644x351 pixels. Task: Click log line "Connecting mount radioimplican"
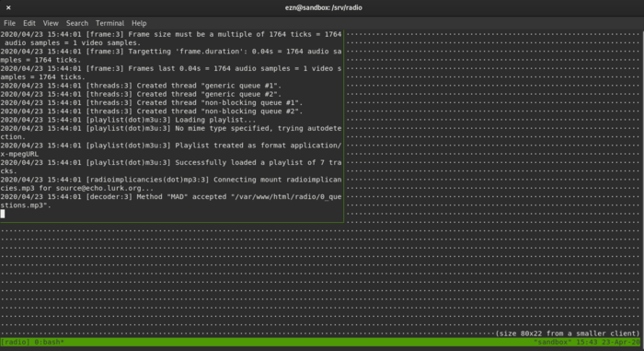(x=171, y=180)
